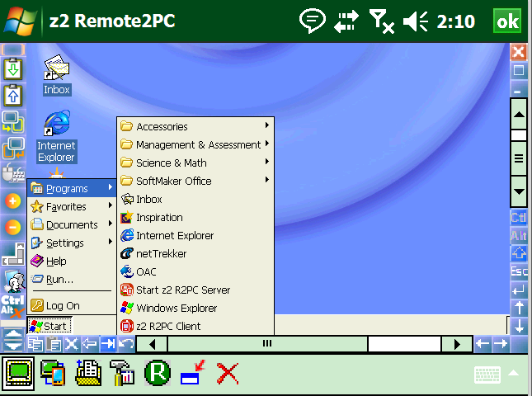This screenshot has width=532, height=396.
Task: Toggle the Alt modifier key on the right panel
Action: coord(519,235)
